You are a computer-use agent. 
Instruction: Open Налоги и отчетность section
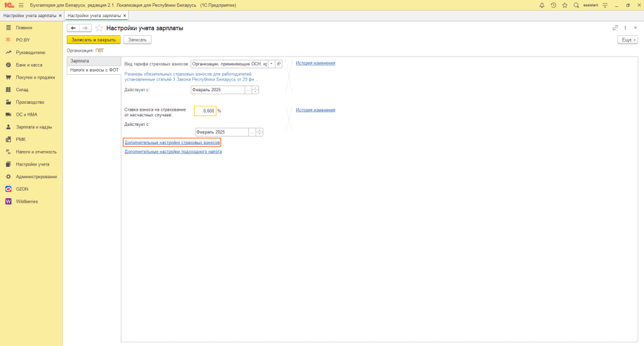(x=31, y=152)
